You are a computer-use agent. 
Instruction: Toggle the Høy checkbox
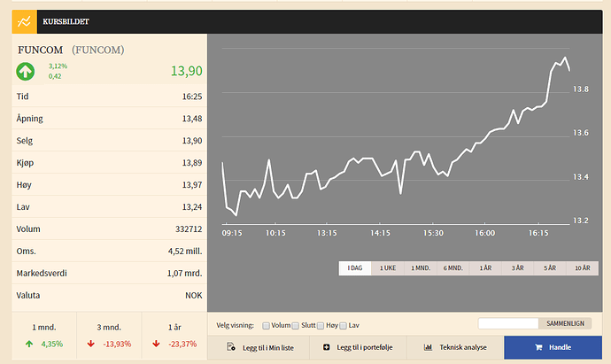pos(321,325)
